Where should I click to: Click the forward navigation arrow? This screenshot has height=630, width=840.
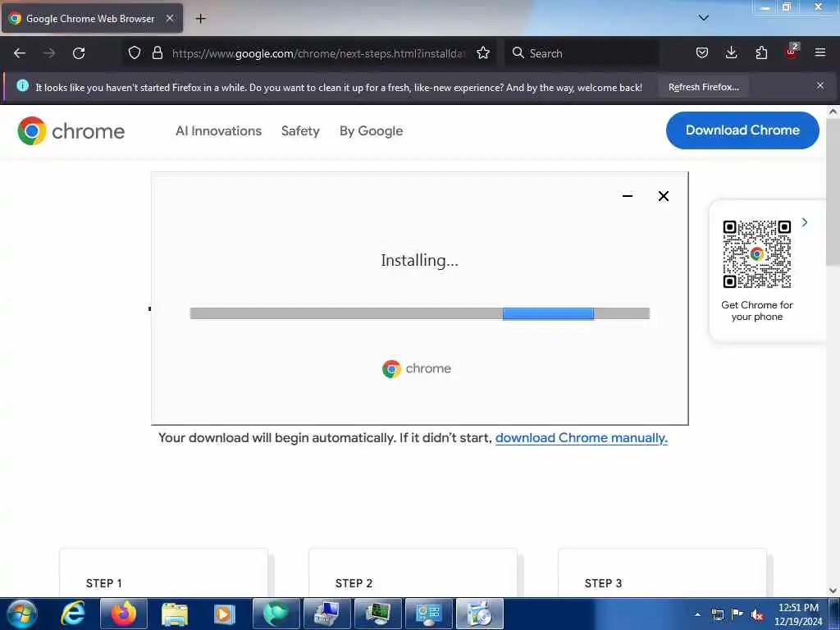tap(49, 53)
